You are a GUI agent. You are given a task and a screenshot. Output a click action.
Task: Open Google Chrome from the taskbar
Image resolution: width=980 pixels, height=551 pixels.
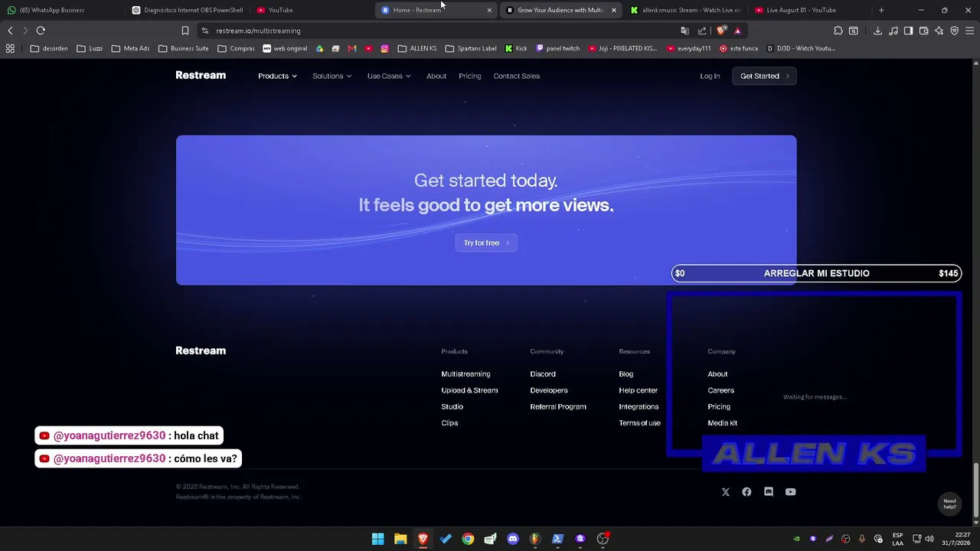[468, 539]
